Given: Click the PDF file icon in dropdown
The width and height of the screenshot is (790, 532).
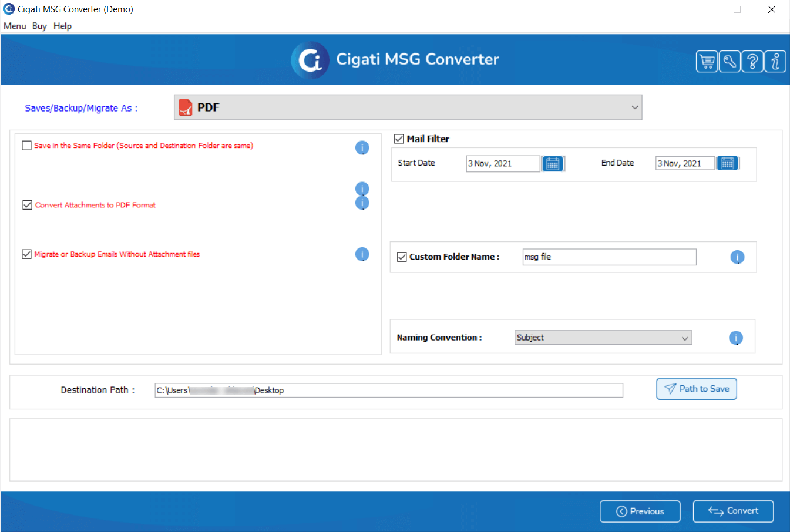Looking at the screenshot, I should coord(186,107).
